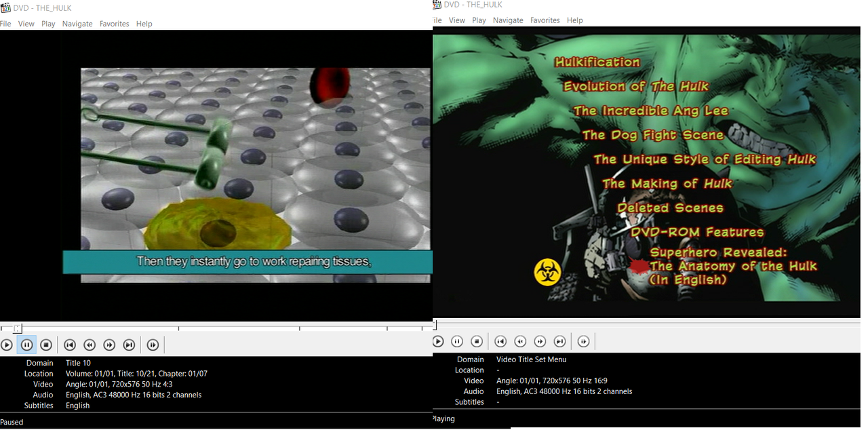Click 'English' subtitles value in left window
This screenshot has width=868, height=430.
point(77,406)
